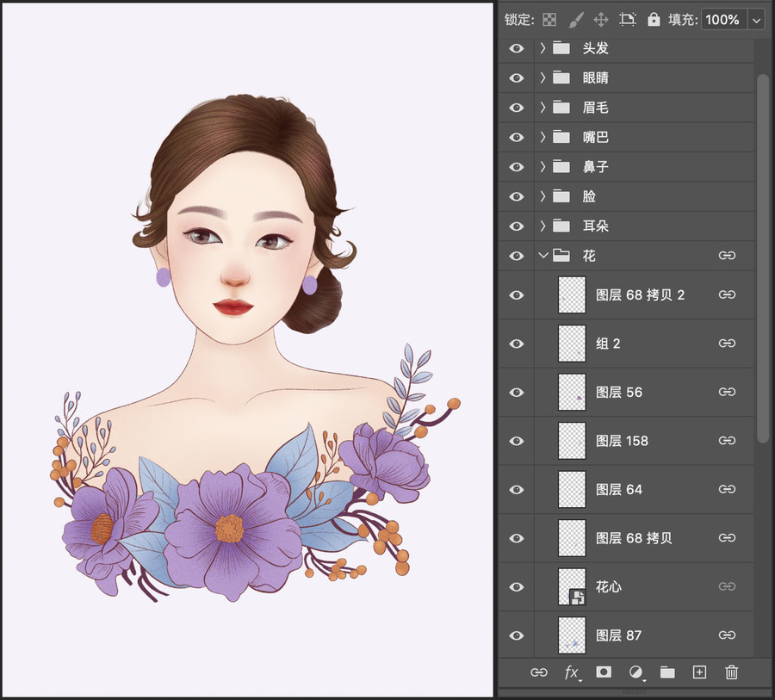Click link icon on 图层 64
The image size is (775, 700).
coord(727,489)
